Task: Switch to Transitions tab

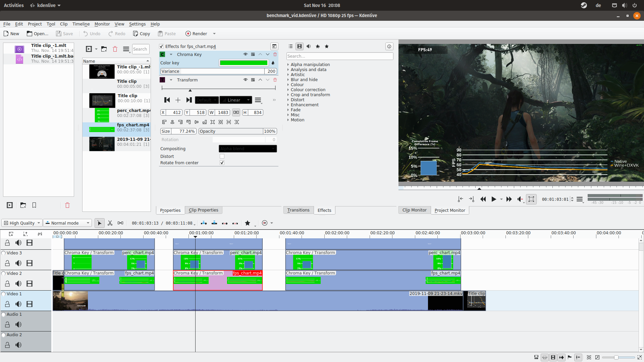Action: pos(298,210)
